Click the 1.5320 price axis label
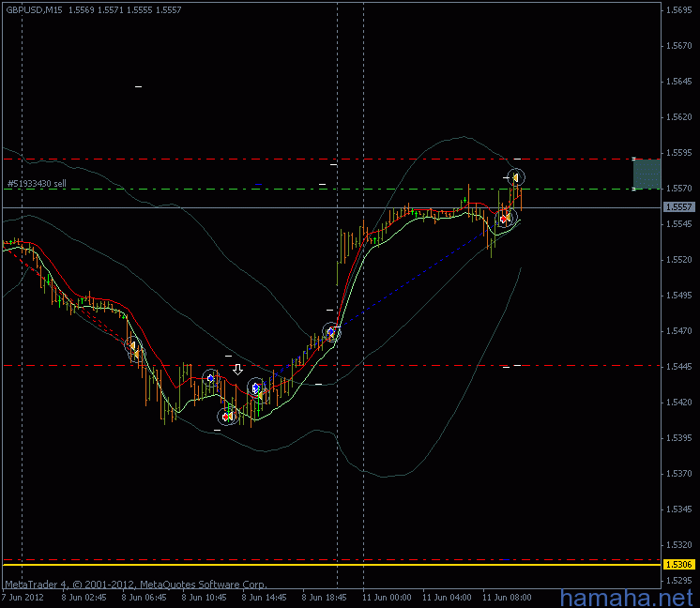The width and height of the screenshot is (700, 608). point(679,545)
